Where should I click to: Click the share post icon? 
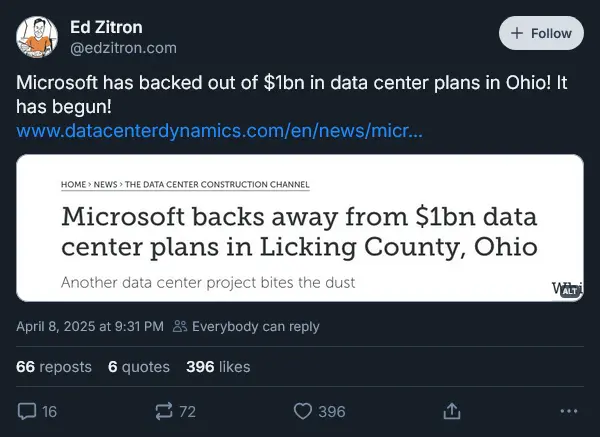click(451, 411)
